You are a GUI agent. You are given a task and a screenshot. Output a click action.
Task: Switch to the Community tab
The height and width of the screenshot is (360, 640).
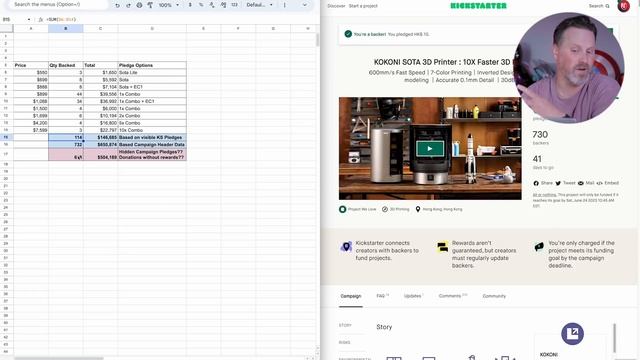(494, 296)
